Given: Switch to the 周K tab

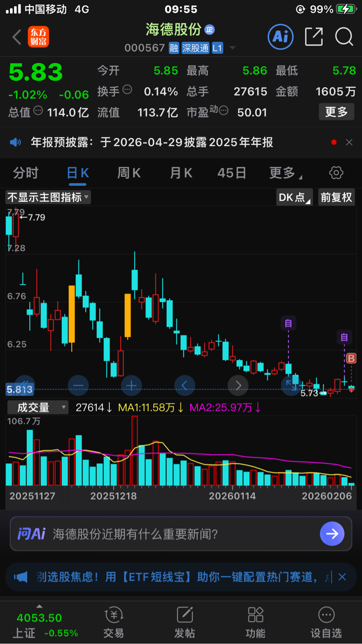Looking at the screenshot, I should coord(129,173).
